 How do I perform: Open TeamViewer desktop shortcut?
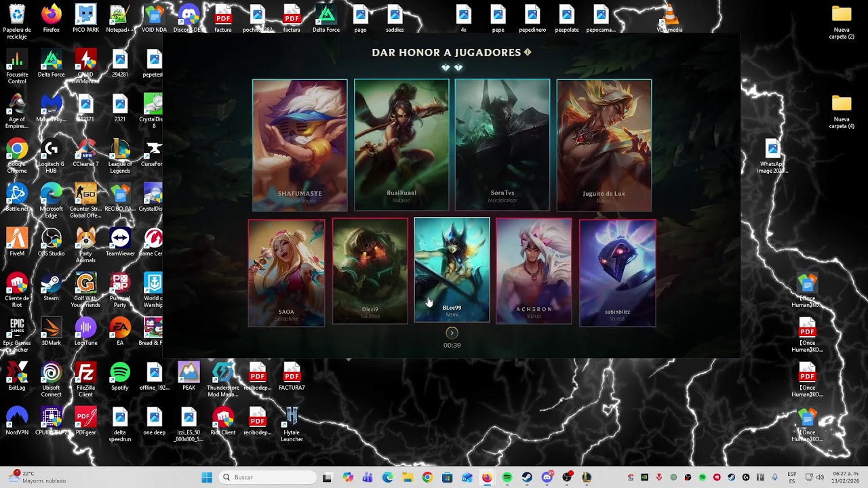120,243
